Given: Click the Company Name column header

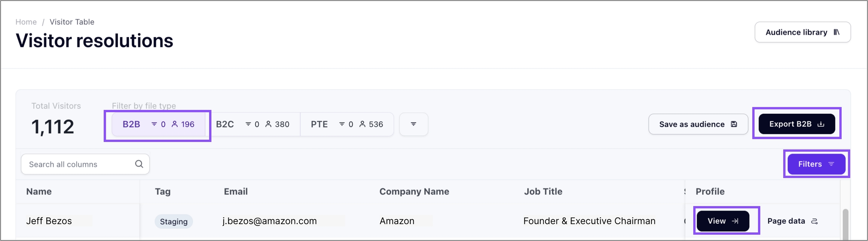Looking at the screenshot, I should (x=414, y=192).
